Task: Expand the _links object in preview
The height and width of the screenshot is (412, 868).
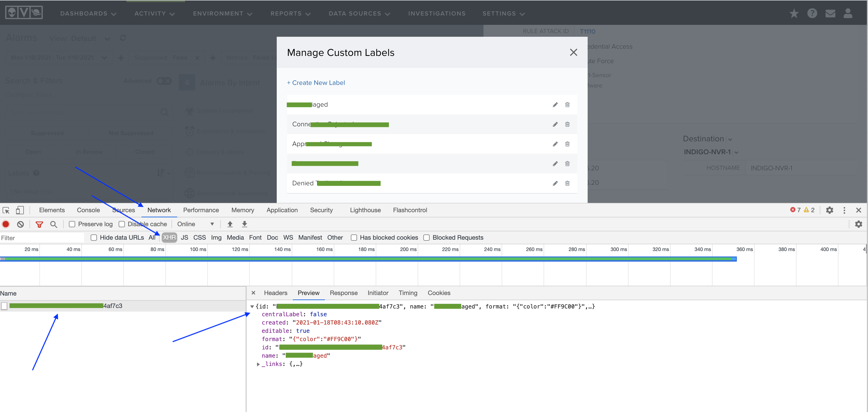Action: tap(258, 365)
